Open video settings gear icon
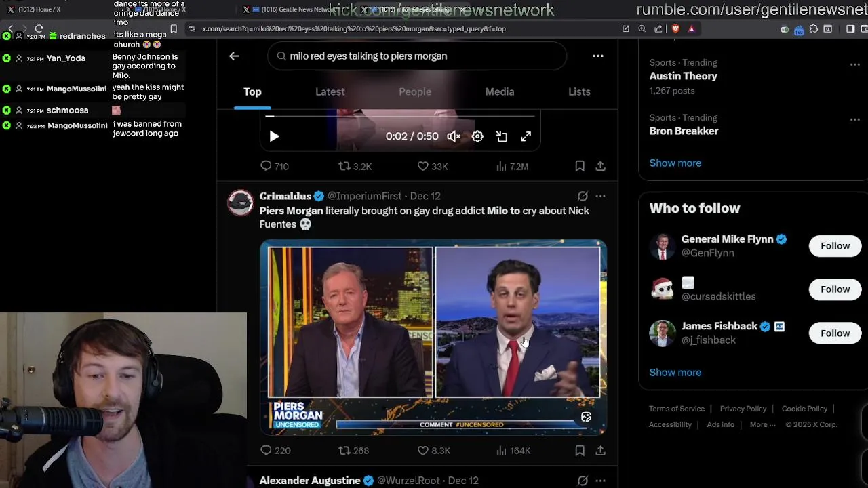This screenshot has width=868, height=488. pos(477,136)
